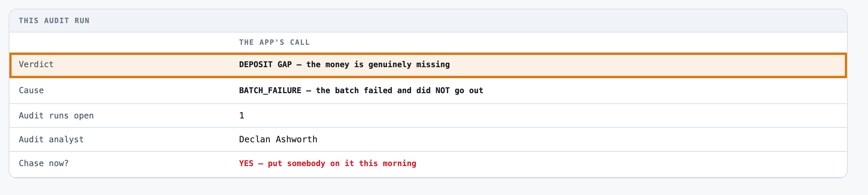Click the Audit runs open label
This screenshot has height=195, width=868.
[56, 116]
